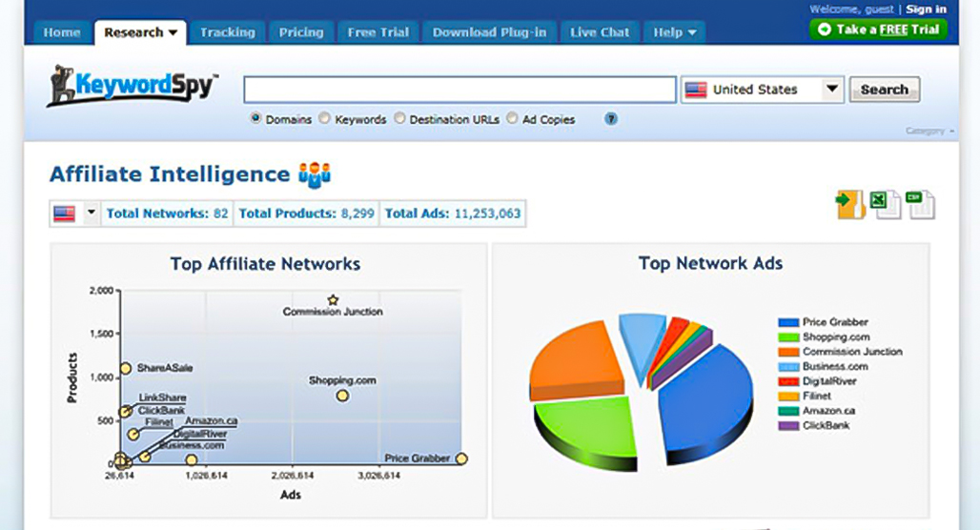Click the light blue Business.com legend swatch

788,367
